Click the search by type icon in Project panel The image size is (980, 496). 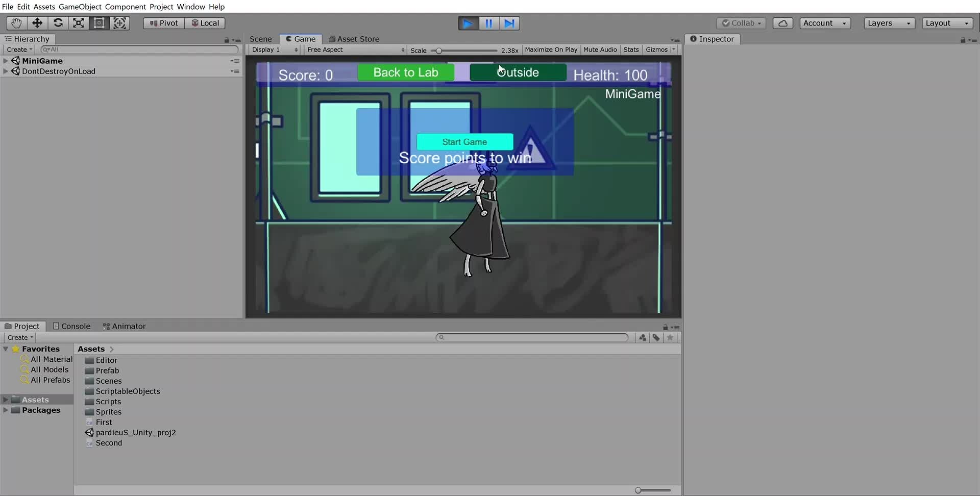(642, 337)
